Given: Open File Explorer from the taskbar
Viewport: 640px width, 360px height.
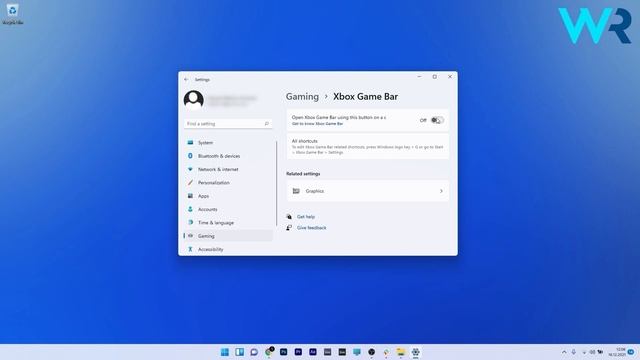Looking at the screenshot, I should pyautogui.click(x=401, y=352).
